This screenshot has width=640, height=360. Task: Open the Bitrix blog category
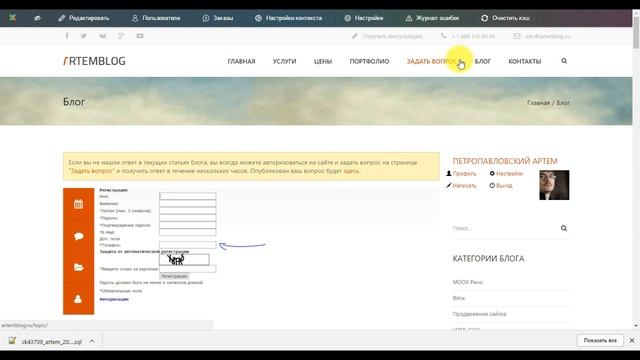[459, 298]
